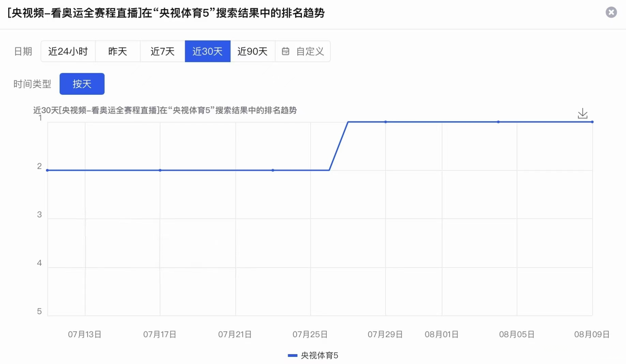Click the 时间类型 label
The width and height of the screenshot is (626, 364).
pos(32,84)
